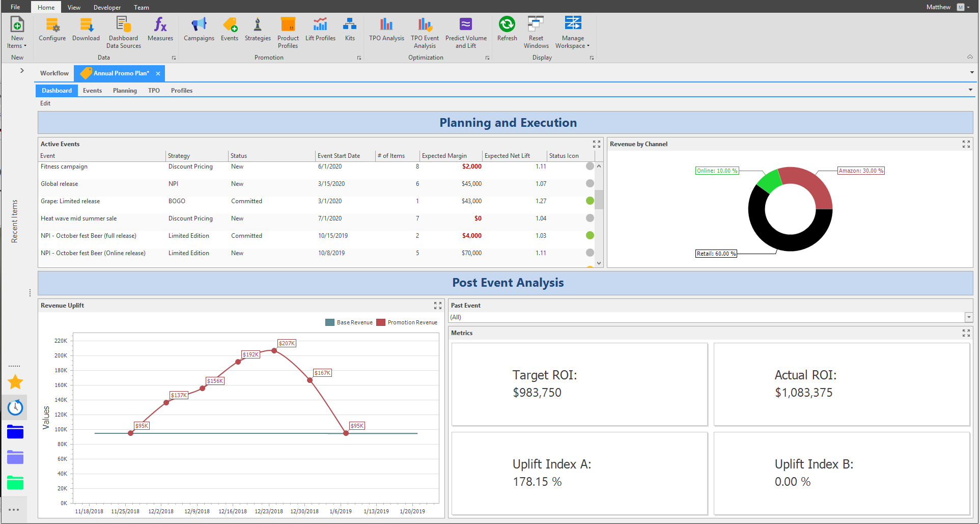The width and height of the screenshot is (980, 524).
Task: Click the favorites star sidebar icon
Action: 15,382
